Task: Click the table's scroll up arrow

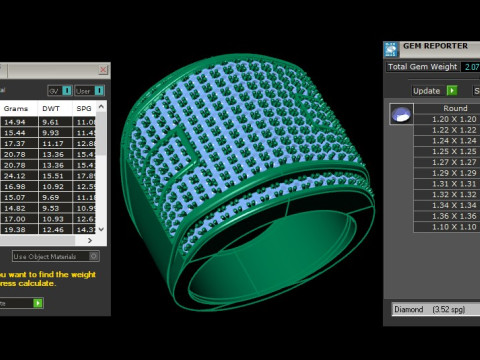Action: pos(101,107)
